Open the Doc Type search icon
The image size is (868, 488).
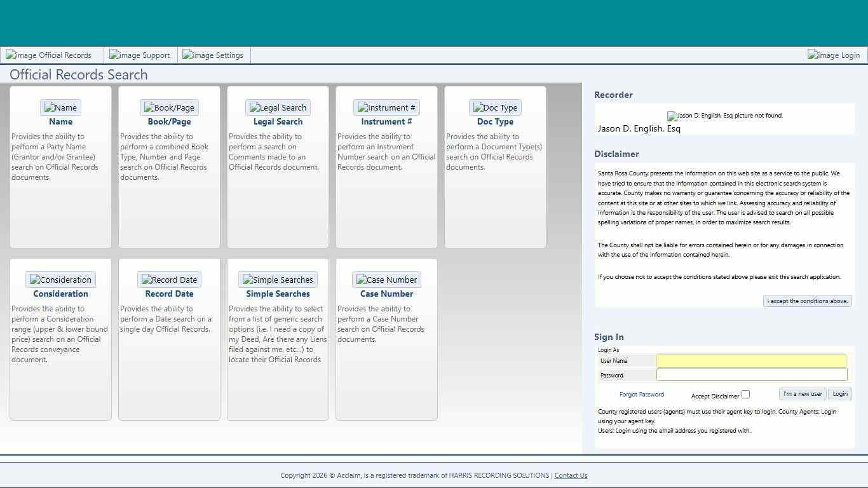point(495,107)
